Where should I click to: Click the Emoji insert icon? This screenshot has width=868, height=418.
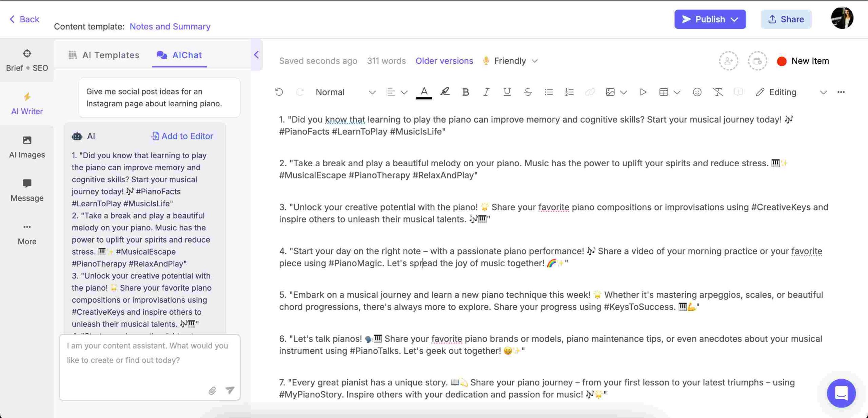point(696,92)
